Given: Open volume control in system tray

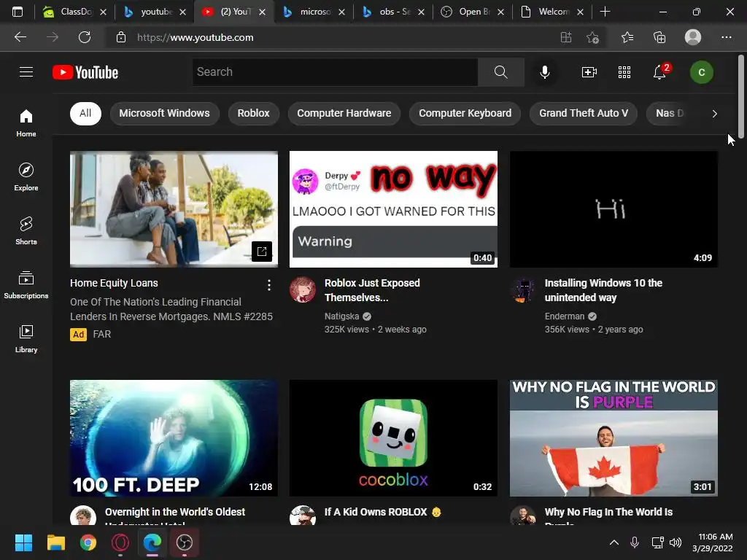Looking at the screenshot, I should point(676,542).
